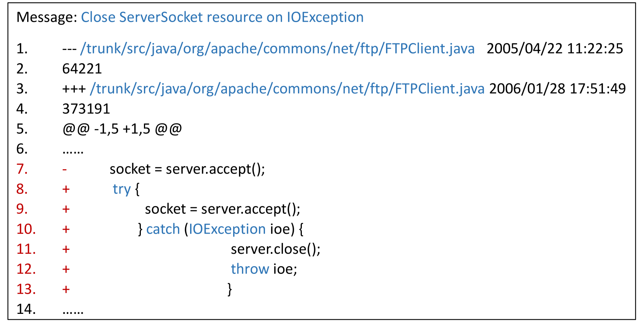
Task: Click the 'server.close();' statement
Action: 275,249
